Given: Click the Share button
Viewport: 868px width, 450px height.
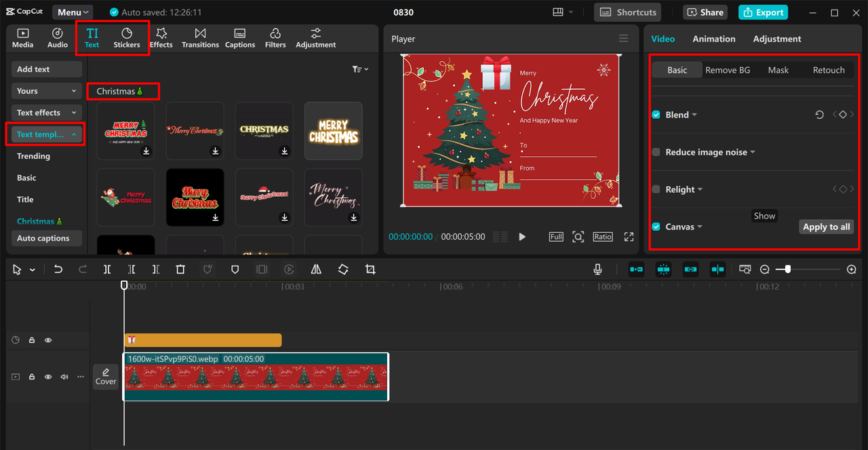Looking at the screenshot, I should pos(705,12).
